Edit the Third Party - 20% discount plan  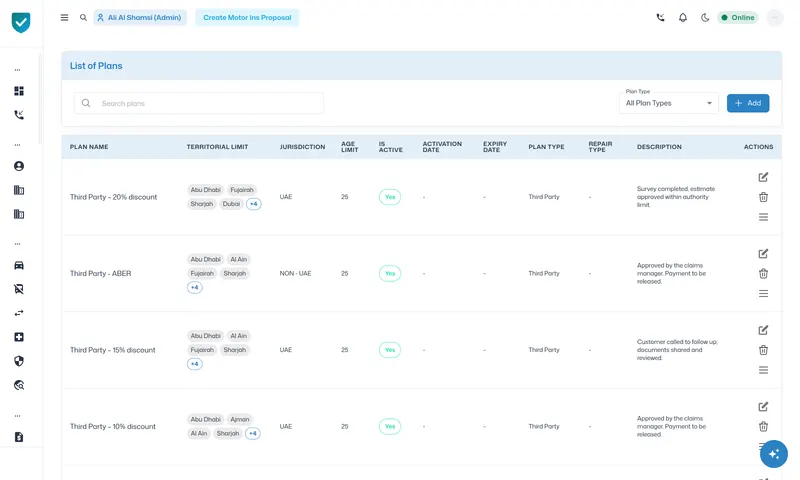coord(763,177)
